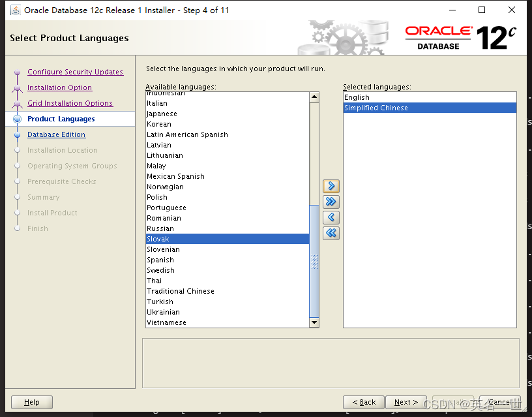This screenshot has width=532, height=417.
Task: Go to the Installation Option step
Action: 60,87
